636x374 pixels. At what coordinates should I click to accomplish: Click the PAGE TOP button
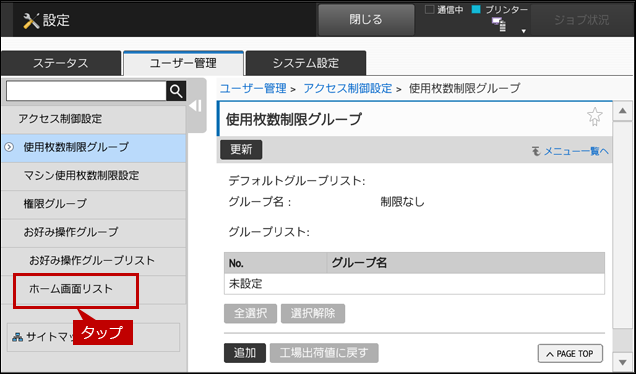pyautogui.click(x=570, y=354)
